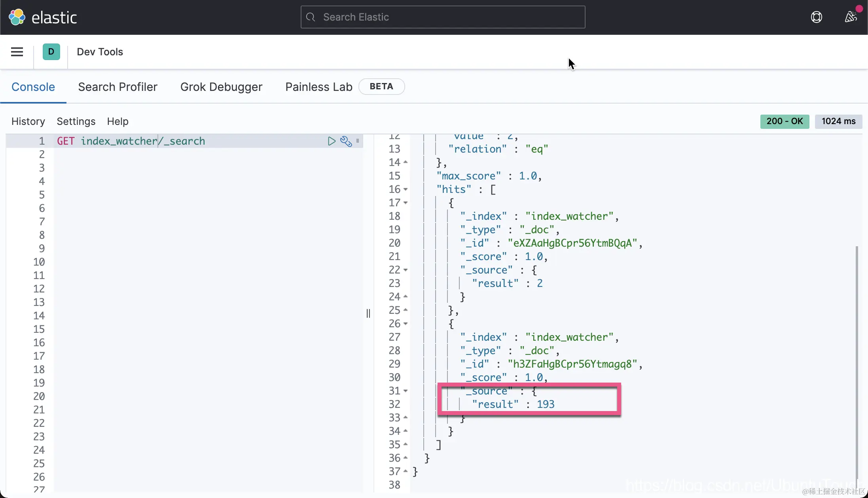Open the Grok Debugger tab

coord(221,87)
